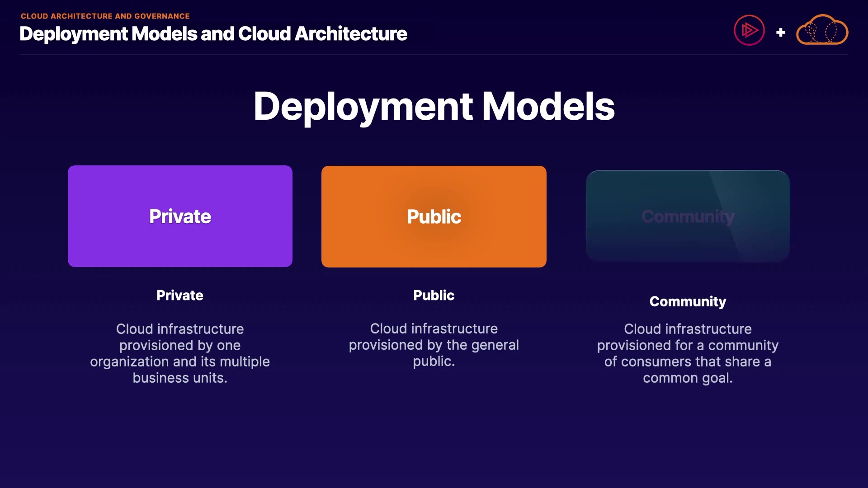868x488 pixels.
Task: Click the Public cloud description paragraph
Action: click(434, 345)
